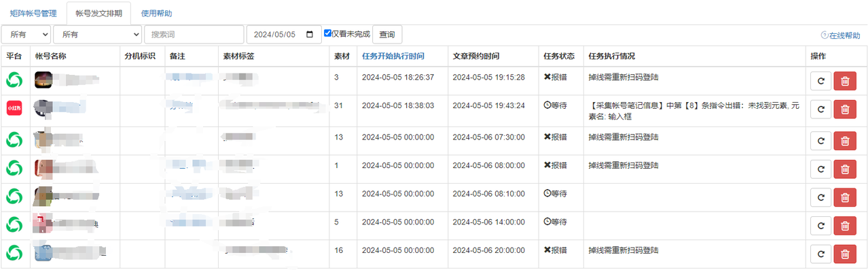Click the green platform icon in 19:15:28 row

pos(14,80)
